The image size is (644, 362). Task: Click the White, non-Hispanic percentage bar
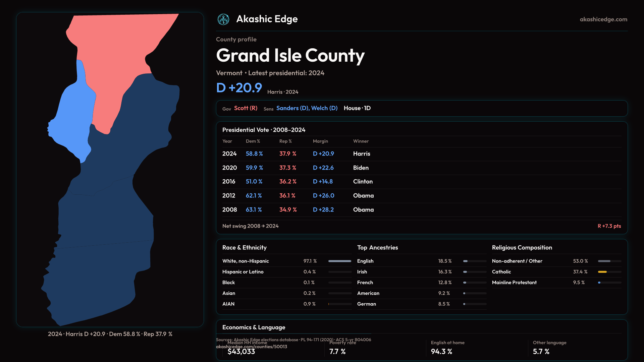coord(339,261)
